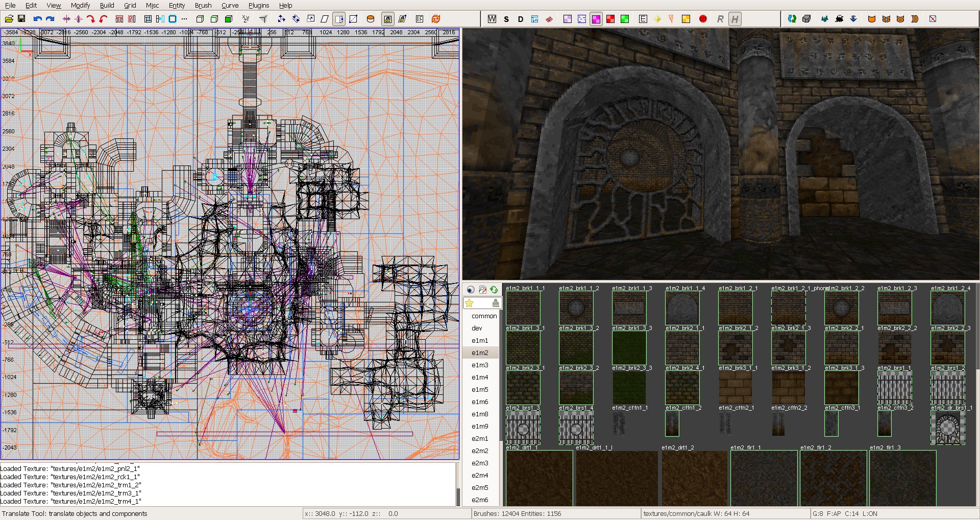The height and width of the screenshot is (520, 980).
Task: Click the magnifier icon in texture browser
Action: 482,290
